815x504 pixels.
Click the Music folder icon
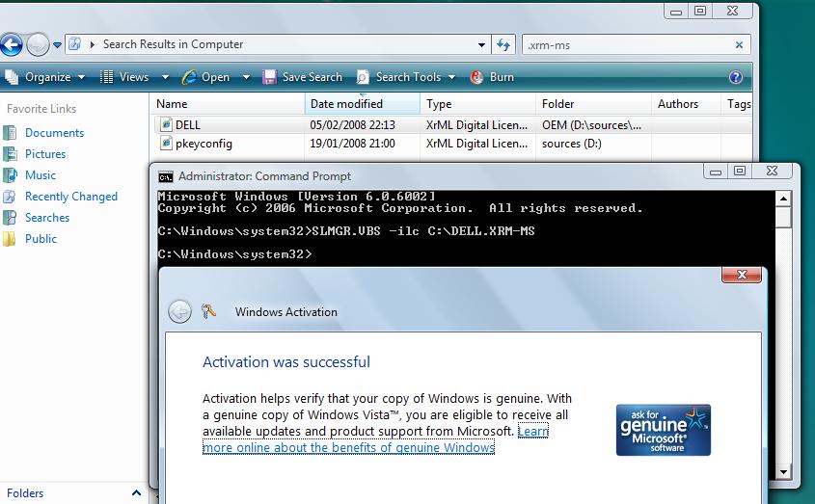click(10, 175)
